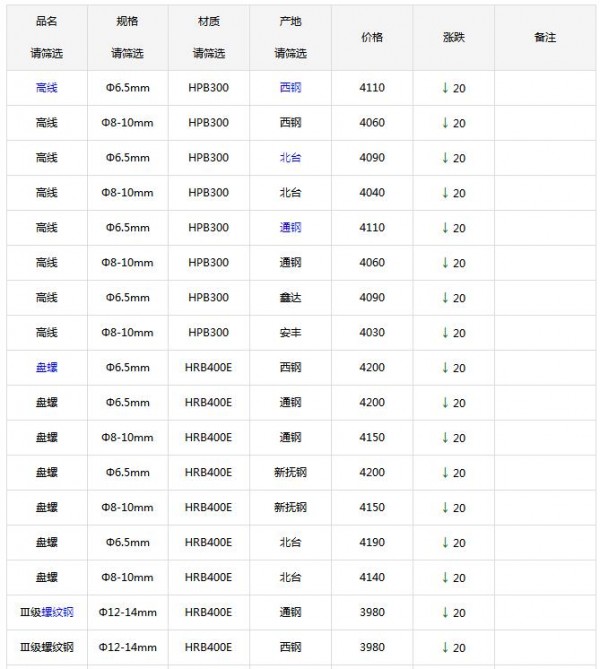
Task: Open the 请筛选 filter under 产地
Action: (290, 53)
